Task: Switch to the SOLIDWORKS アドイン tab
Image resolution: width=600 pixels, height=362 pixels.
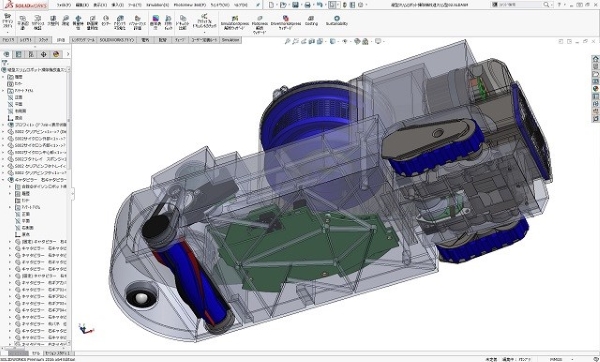Action: pyautogui.click(x=117, y=40)
